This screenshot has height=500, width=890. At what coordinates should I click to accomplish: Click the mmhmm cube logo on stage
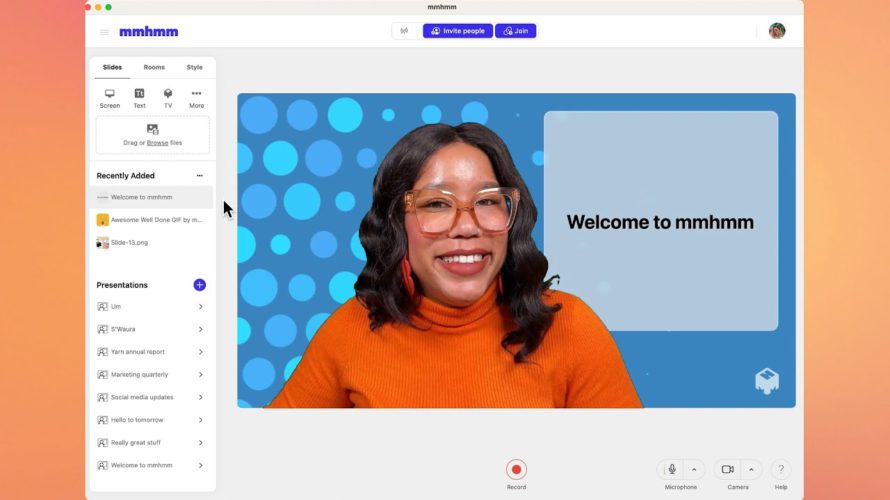[x=767, y=381]
